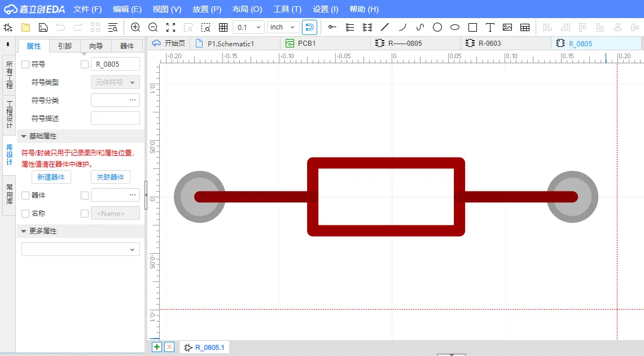
Task: Click the symbol name field showing R_0805
Action: 115,64
